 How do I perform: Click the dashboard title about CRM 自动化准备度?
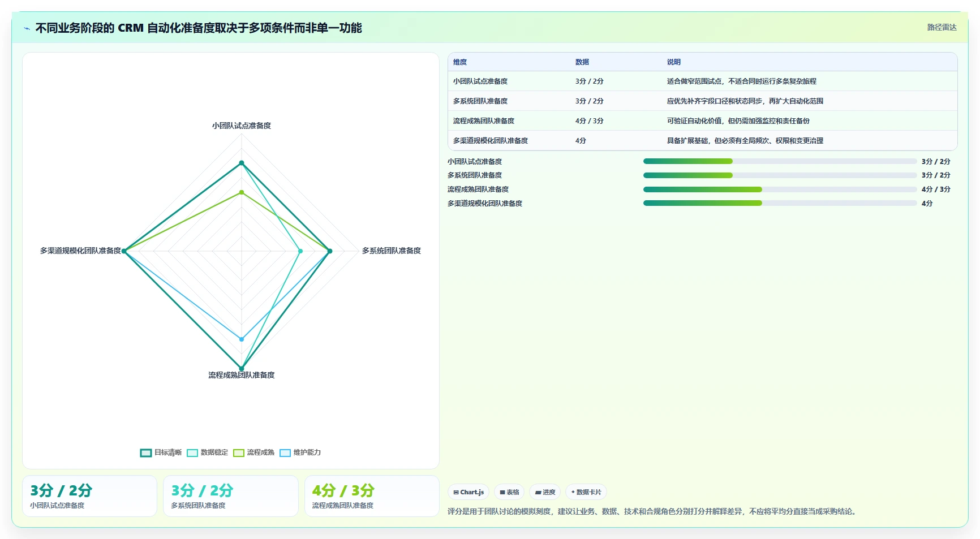pos(199,28)
